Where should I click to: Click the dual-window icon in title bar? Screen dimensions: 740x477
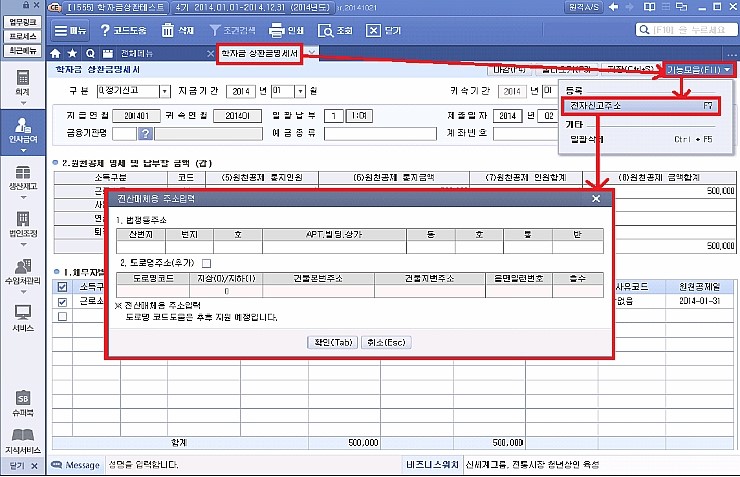681,7
